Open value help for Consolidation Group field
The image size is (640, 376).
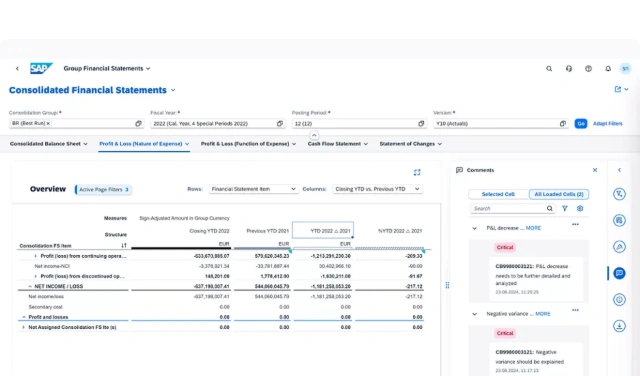pyautogui.click(x=138, y=123)
